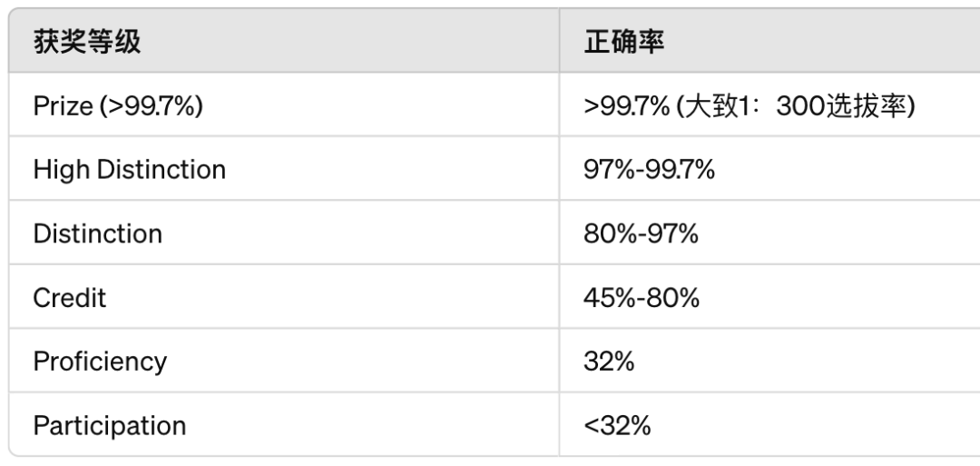Screen dimensions: 980x466
Task: Select the Participation award level cell
Action: coord(109,424)
